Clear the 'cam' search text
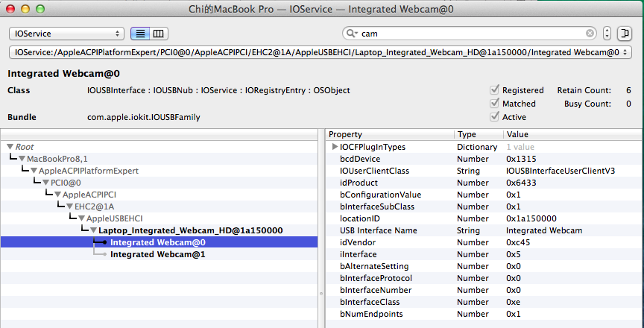Viewport: 644px width, 328px height. coord(590,34)
